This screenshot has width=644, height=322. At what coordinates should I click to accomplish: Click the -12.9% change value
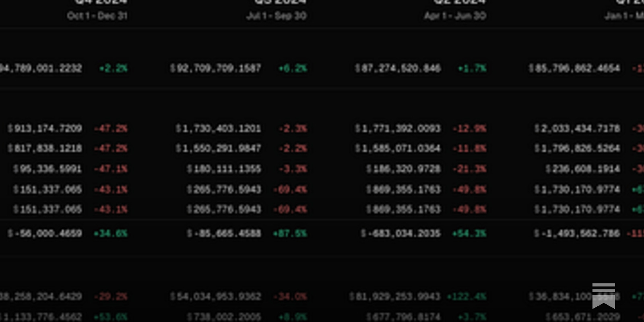(x=469, y=129)
